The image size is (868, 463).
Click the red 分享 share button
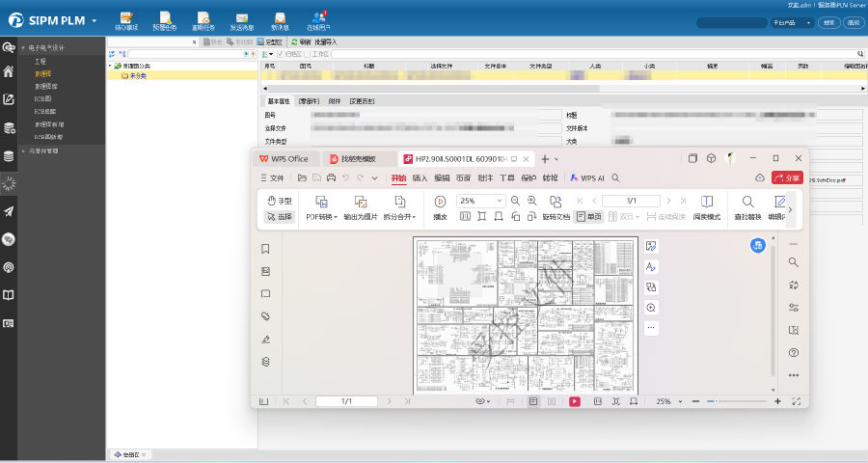click(786, 178)
